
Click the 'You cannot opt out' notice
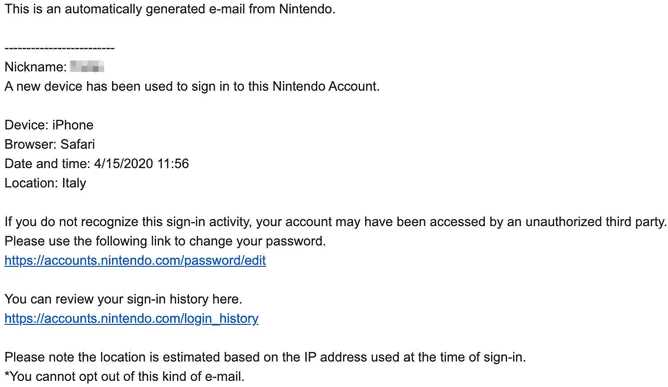click(x=124, y=376)
